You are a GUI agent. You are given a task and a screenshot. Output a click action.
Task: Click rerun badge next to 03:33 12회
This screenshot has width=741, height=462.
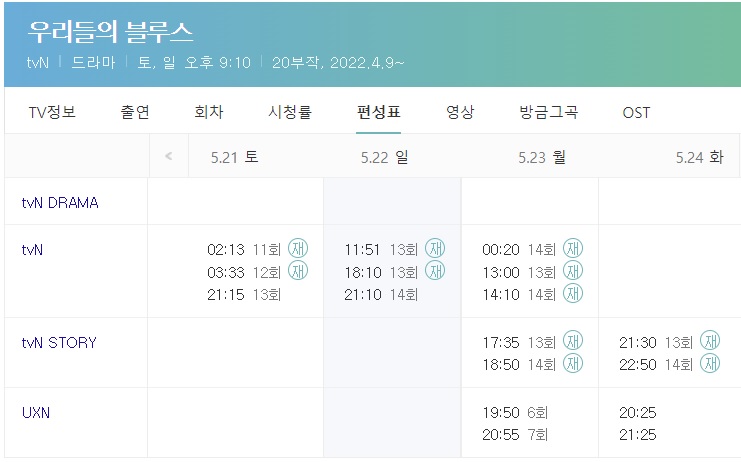pos(298,271)
